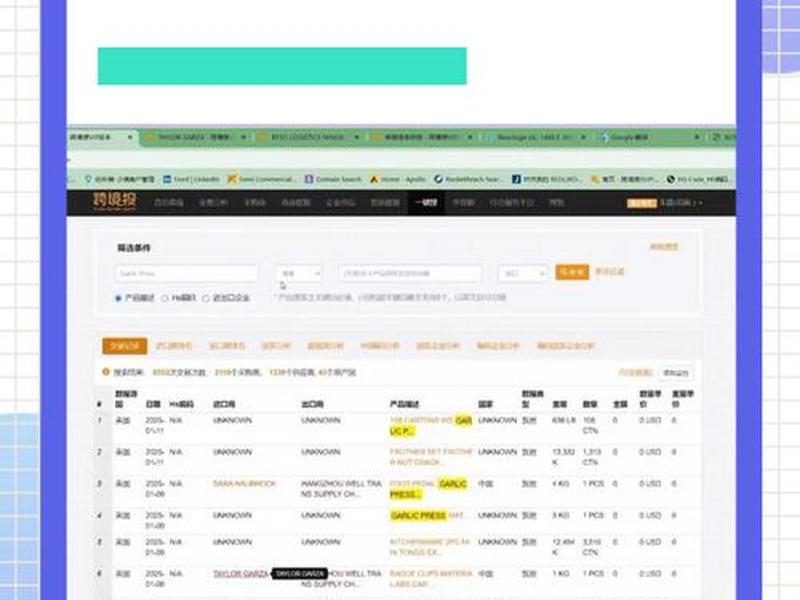
Task: Click the orange search button
Action: point(572,272)
